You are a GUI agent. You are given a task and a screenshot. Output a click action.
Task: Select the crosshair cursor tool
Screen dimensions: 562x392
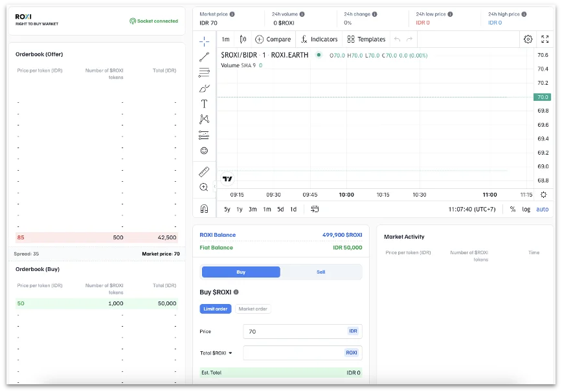tap(204, 41)
